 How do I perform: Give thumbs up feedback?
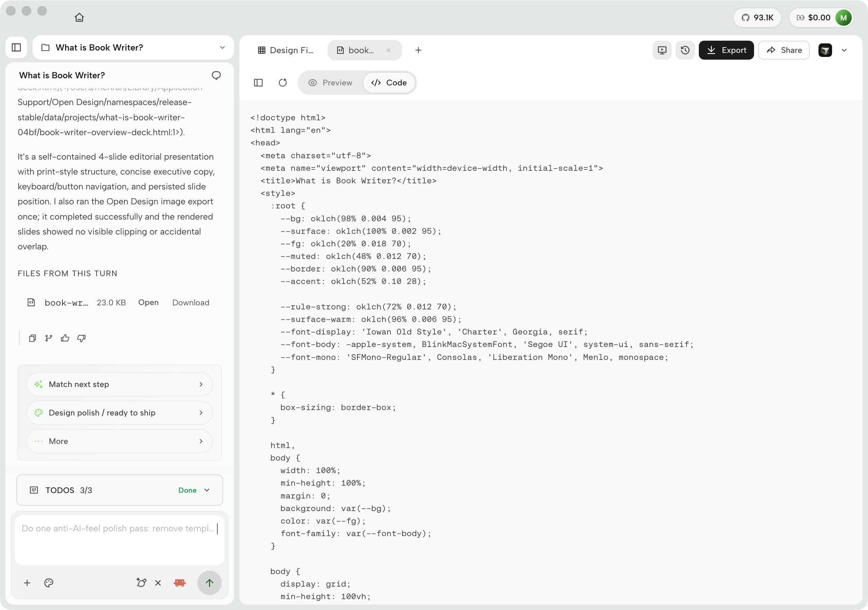[x=65, y=338]
